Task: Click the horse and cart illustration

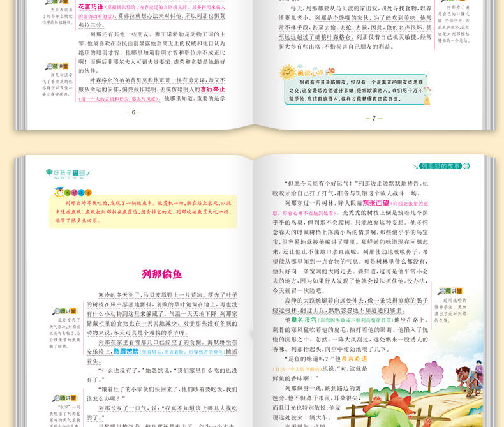Action: coord(470,378)
